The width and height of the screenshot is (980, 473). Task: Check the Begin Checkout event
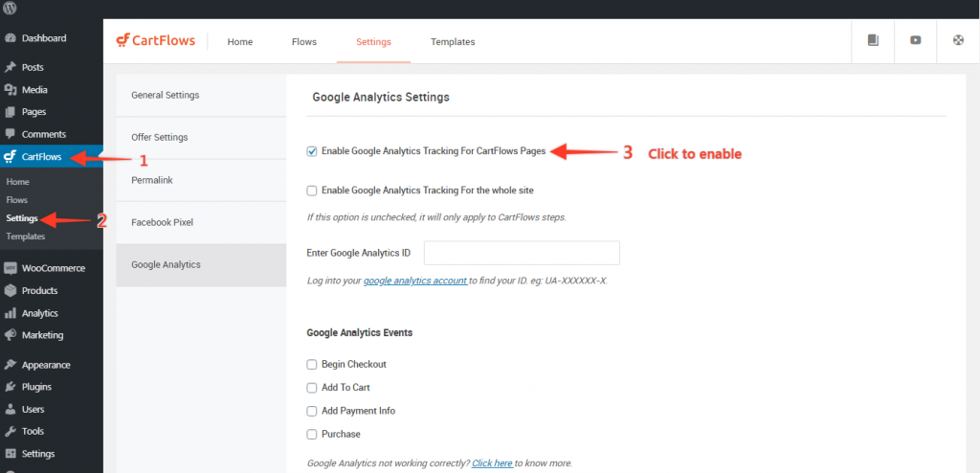312,365
